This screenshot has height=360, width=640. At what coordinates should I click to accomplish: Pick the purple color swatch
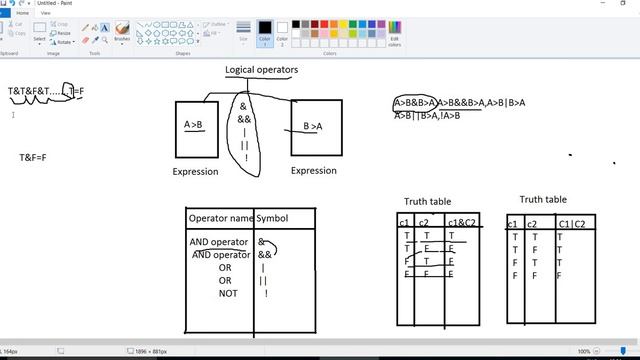(x=382, y=24)
